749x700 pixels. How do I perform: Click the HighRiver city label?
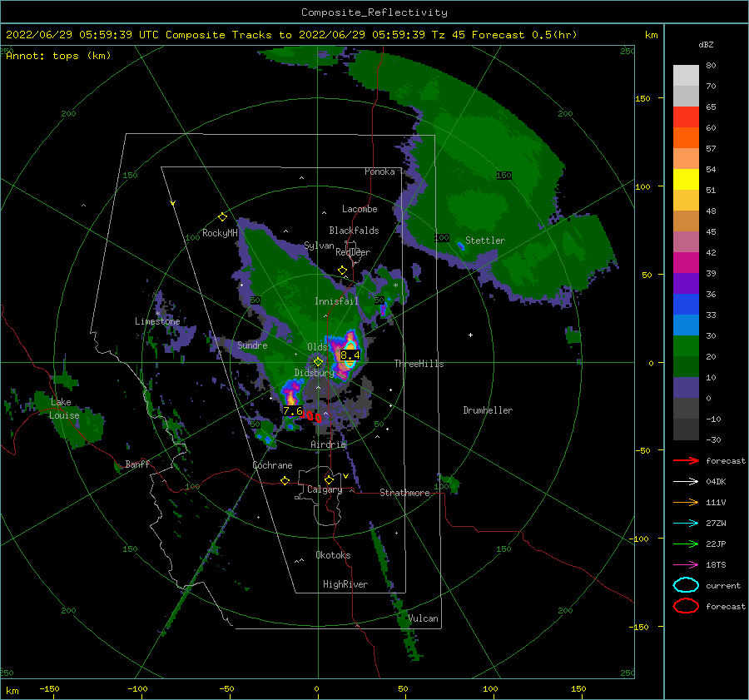pyautogui.click(x=345, y=584)
